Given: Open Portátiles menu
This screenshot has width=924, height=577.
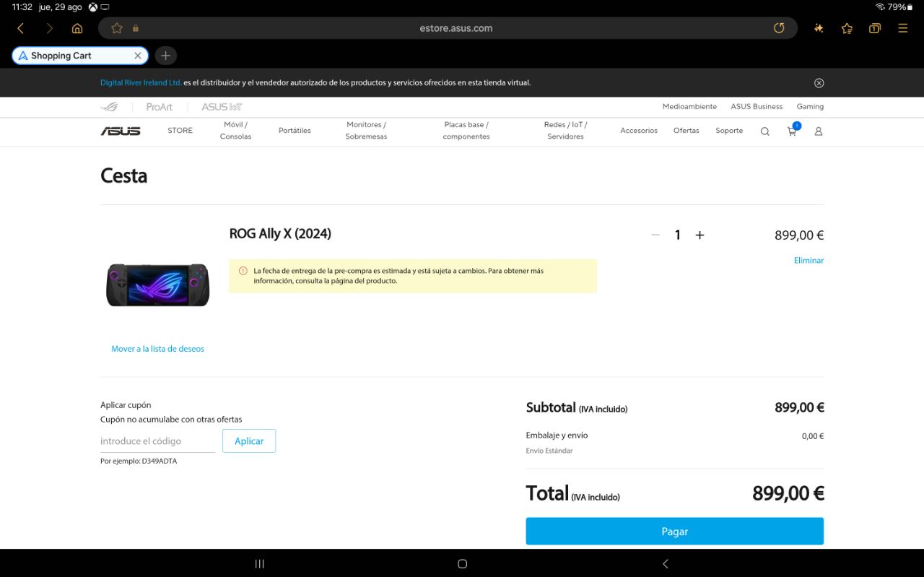Looking at the screenshot, I should click(x=295, y=131).
